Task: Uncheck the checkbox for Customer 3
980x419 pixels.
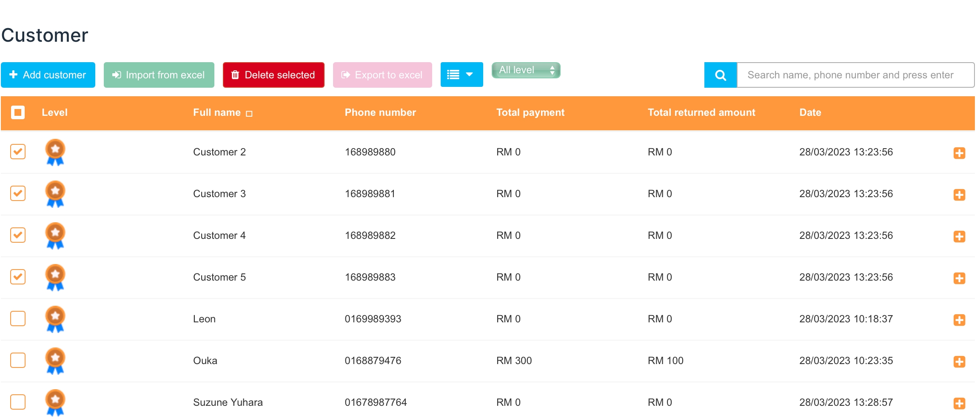Action: pos(18,193)
